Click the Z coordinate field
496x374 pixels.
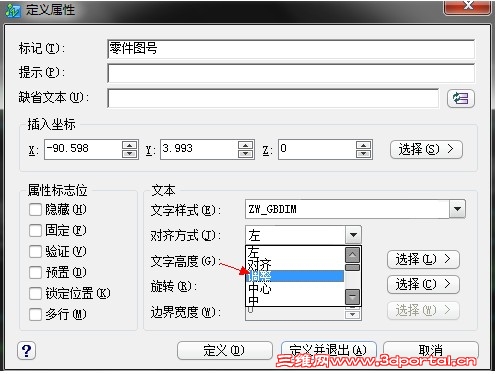[x=317, y=149]
